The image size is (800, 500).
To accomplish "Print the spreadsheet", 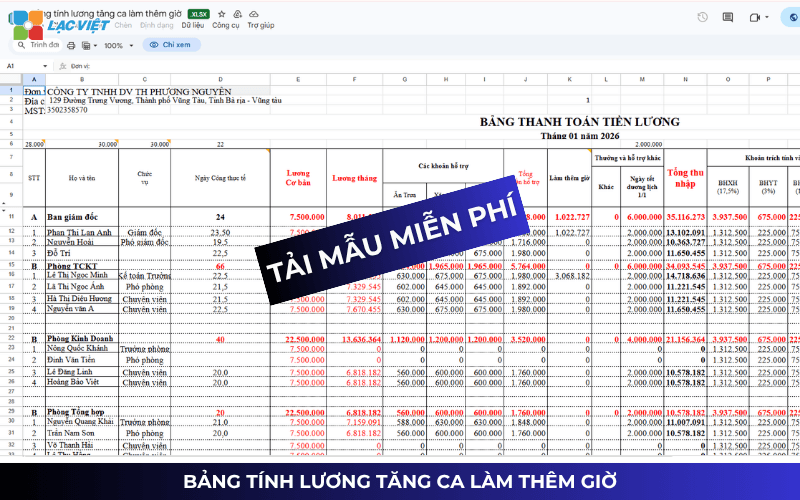I will tap(71, 45).
